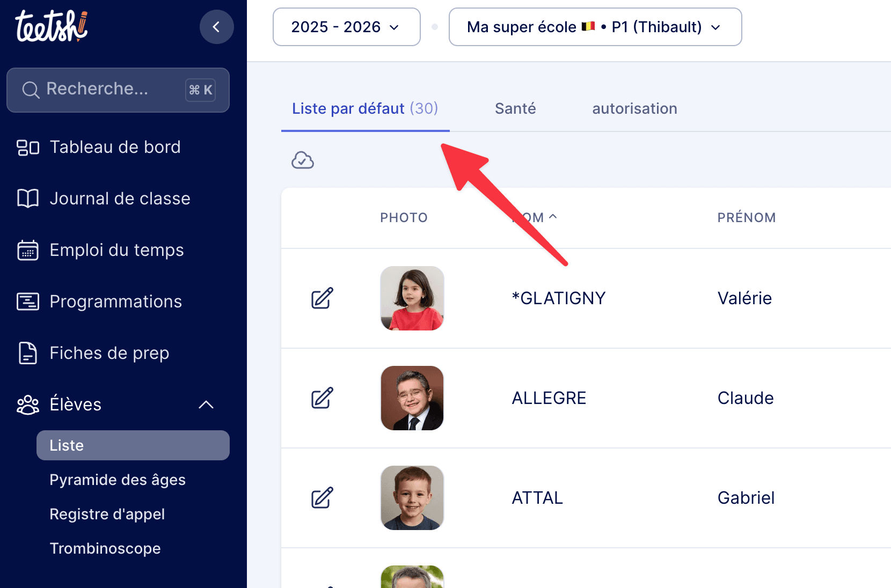Click the edit icon for ALLEGRE Claude
This screenshot has height=588, width=891.
322,398
